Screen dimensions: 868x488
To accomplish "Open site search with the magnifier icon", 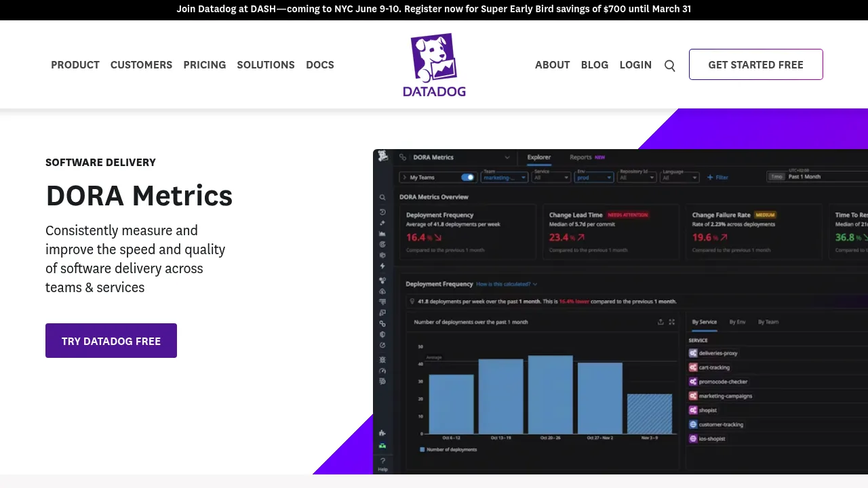I will point(670,66).
